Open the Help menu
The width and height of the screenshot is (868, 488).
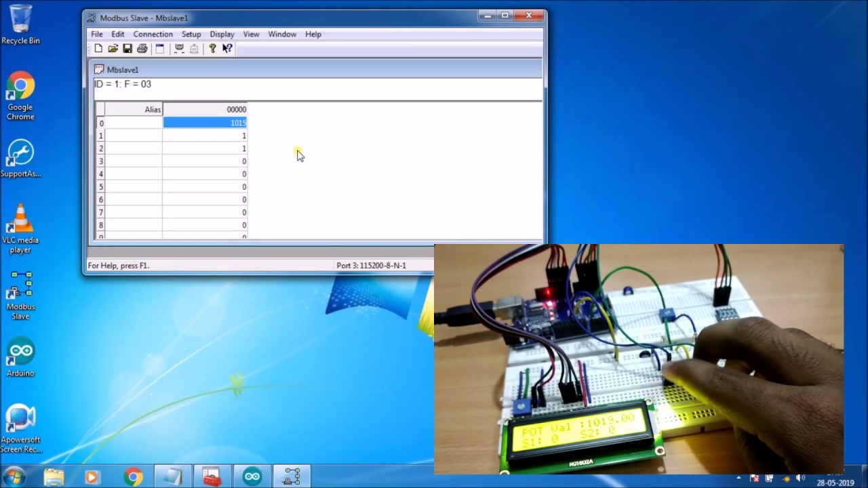point(313,34)
